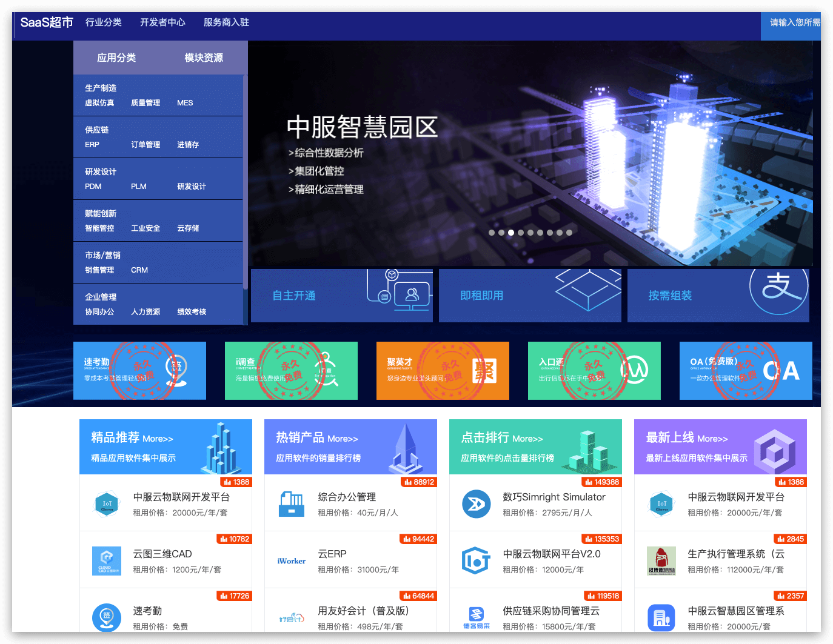Click the 中服云物联网平台V2.0 icon
This screenshot has height=644, width=833.
pos(477,560)
